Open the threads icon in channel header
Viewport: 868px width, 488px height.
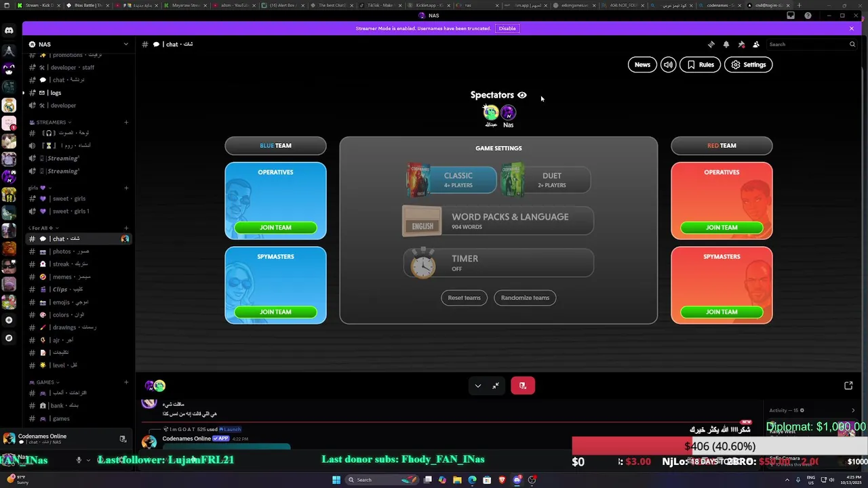click(711, 44)
